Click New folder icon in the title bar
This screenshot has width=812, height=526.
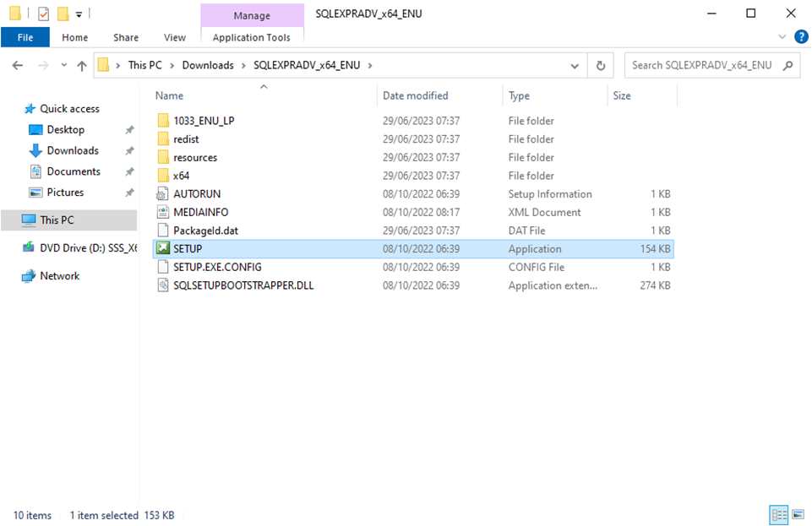[x=63, y=14]
